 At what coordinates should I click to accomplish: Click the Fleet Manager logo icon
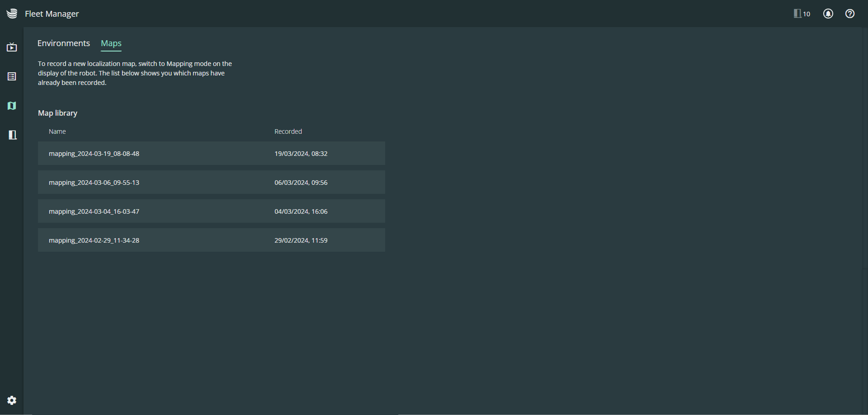tap(12, 14)
